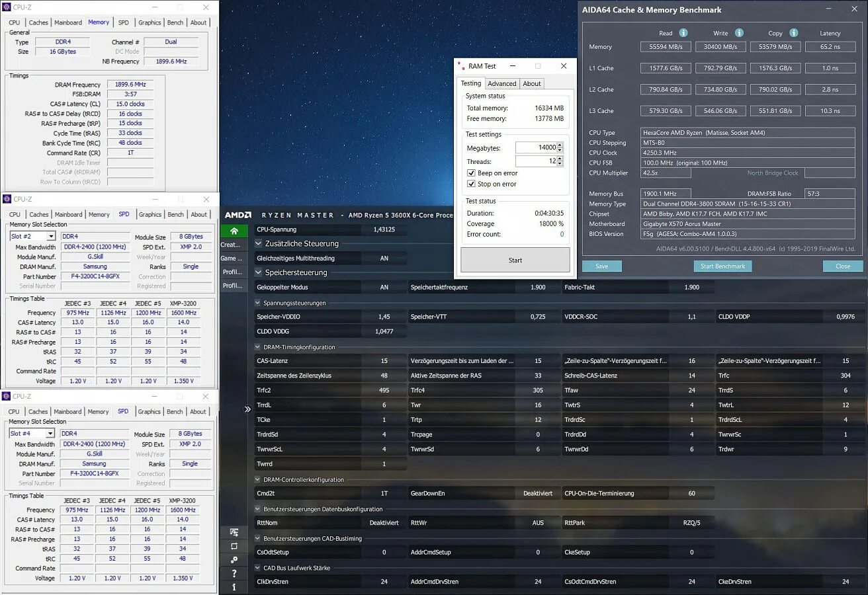Screen dimensions: 868x595
Task: Click the CPU-Z app icon in Slot #2 window title bar
Action: pos(7,199)
